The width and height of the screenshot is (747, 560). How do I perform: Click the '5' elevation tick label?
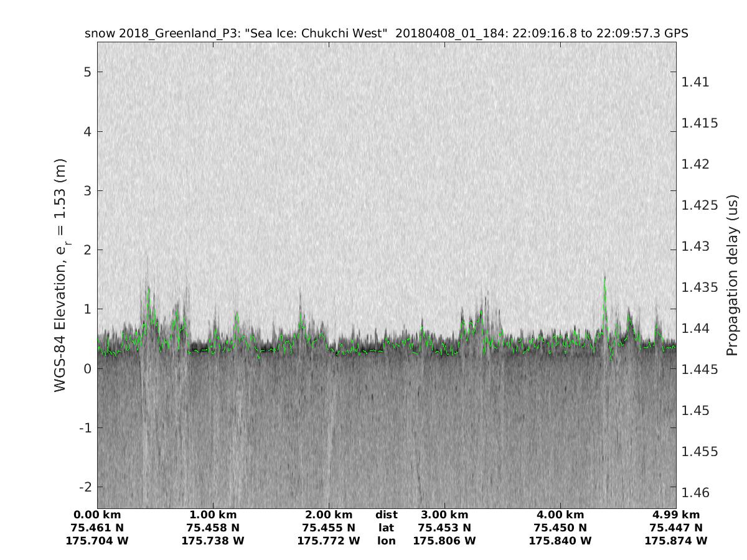point(88,72)
